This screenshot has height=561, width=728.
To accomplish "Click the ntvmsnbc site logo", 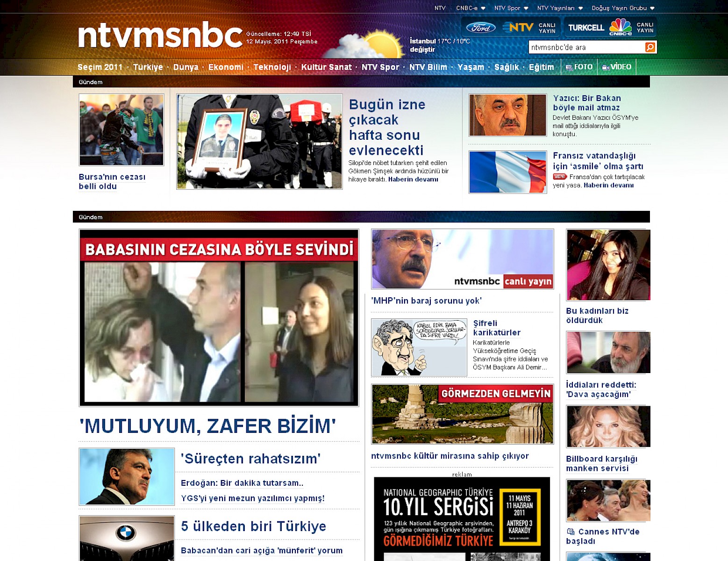I will tap(160, 36).
